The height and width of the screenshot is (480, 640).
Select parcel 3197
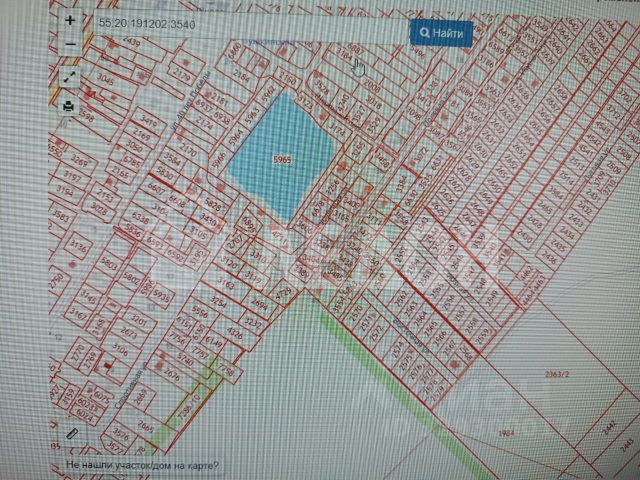coord(72,176)
